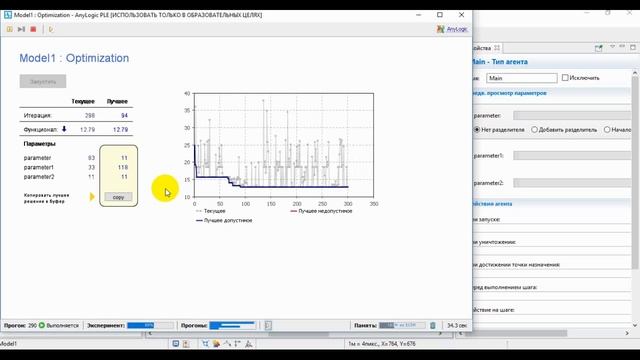Viewport: 640px width, 360px height.
Task: Click the Функционал minimize arrow icon
Action: pyautogui.click(x=64, y=129)
